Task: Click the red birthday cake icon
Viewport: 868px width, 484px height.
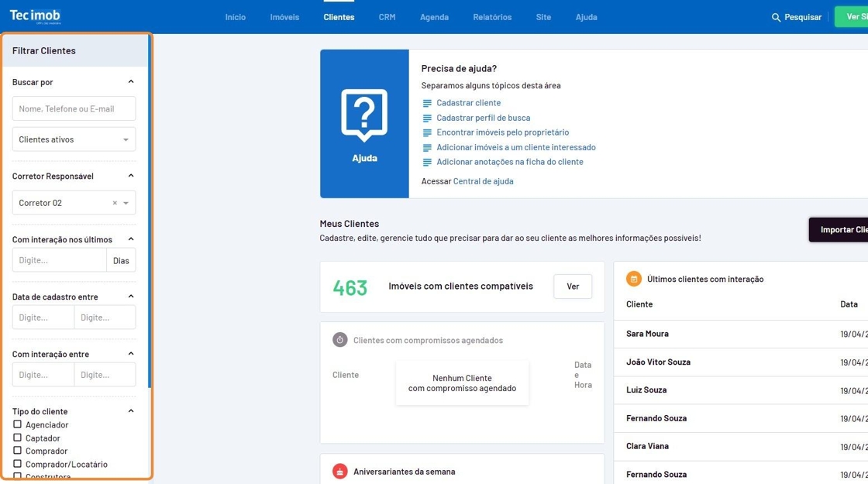Action: (x=339, y=471)
